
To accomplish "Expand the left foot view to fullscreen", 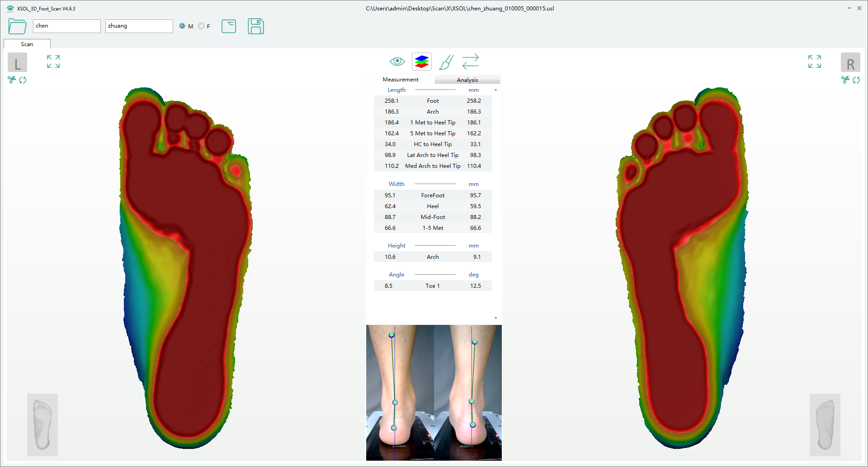I will (53, 62).
